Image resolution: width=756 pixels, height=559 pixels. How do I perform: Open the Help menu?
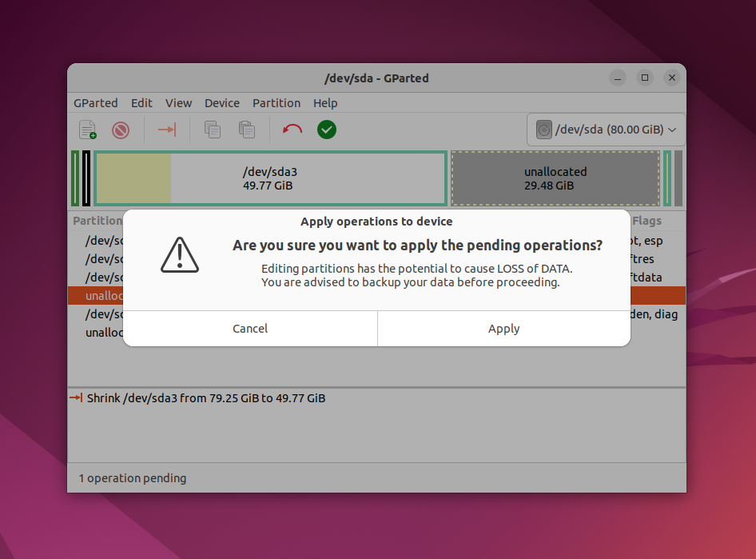(325, 103)
